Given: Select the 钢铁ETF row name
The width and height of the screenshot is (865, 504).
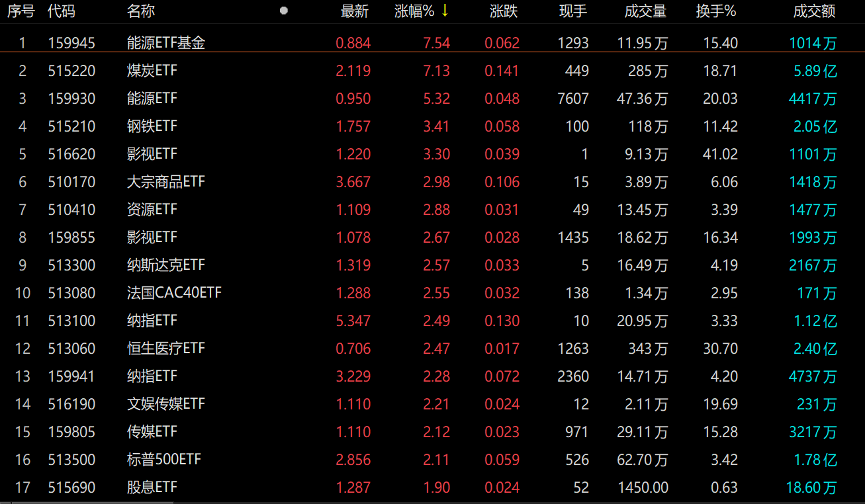Looking at the screenshot, I should [x=152, y=126].
